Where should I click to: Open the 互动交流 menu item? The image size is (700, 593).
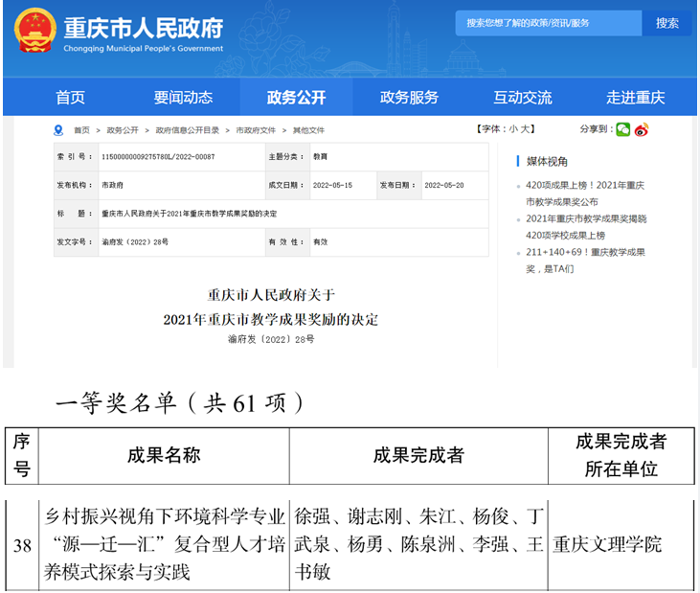point(522,97)
